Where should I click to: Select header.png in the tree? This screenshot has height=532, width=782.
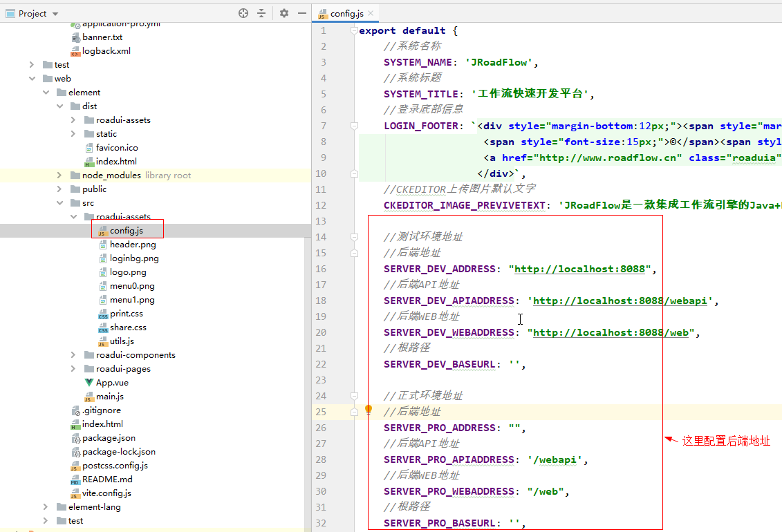[133, 245]
